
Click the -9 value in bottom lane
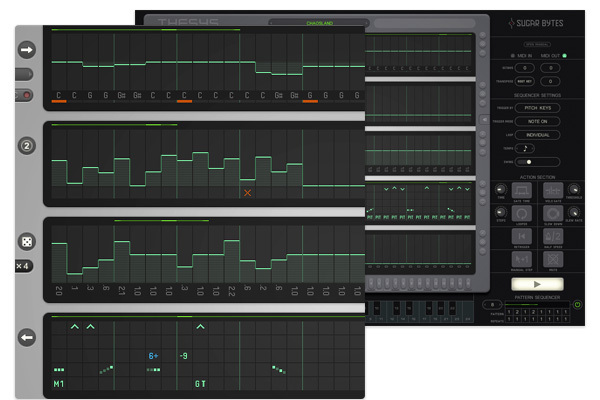(184, 356)
